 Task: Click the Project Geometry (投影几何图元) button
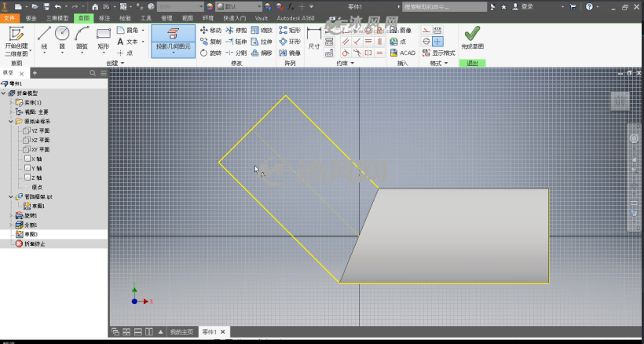pyautogui.click(x=173, y=41)
